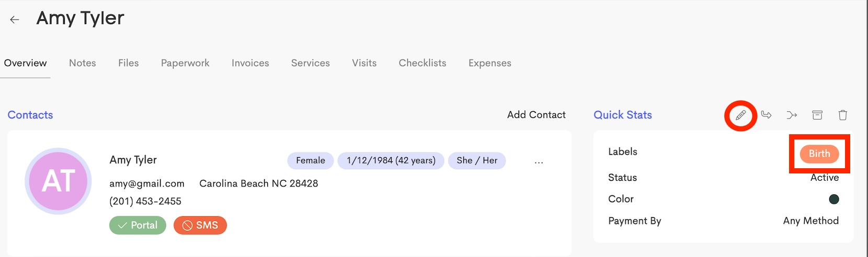Click the Add Contact button

(x=536, y=115)
